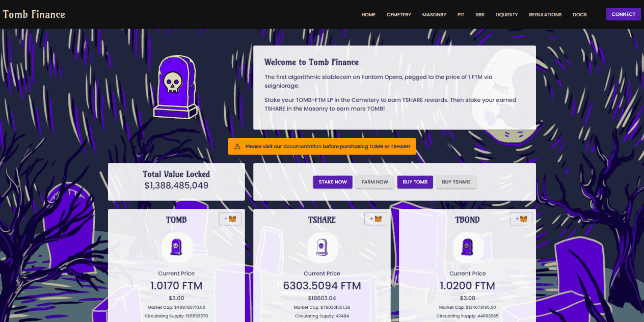The width and height of the screenshot is (644, 322).
Task: Click the TSHARE price 6303.5094 FTM
Action: 322,286
